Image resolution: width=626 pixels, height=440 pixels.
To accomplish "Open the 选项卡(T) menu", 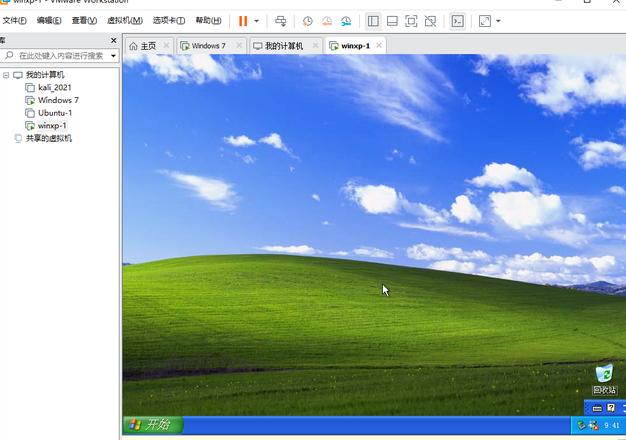I will click(168, 20).
